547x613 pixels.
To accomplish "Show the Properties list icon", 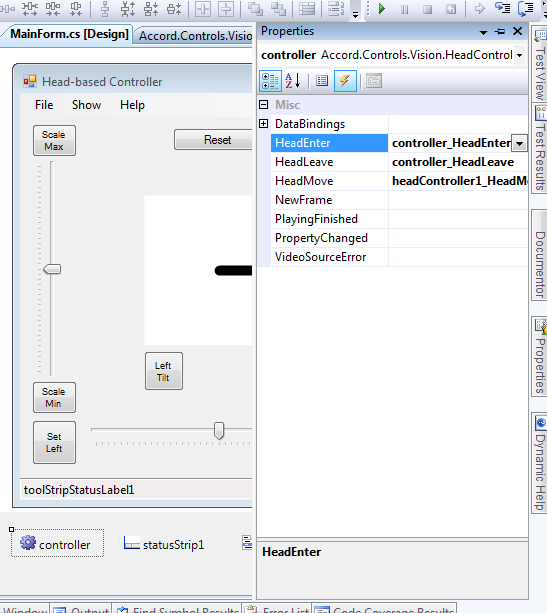I will point(322,81).
